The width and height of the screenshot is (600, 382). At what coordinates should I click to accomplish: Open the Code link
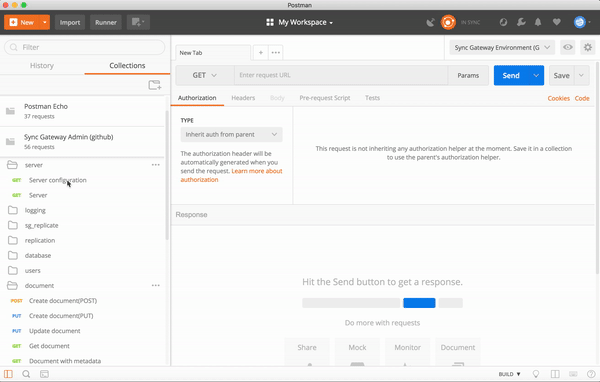[x=582, y=98]
